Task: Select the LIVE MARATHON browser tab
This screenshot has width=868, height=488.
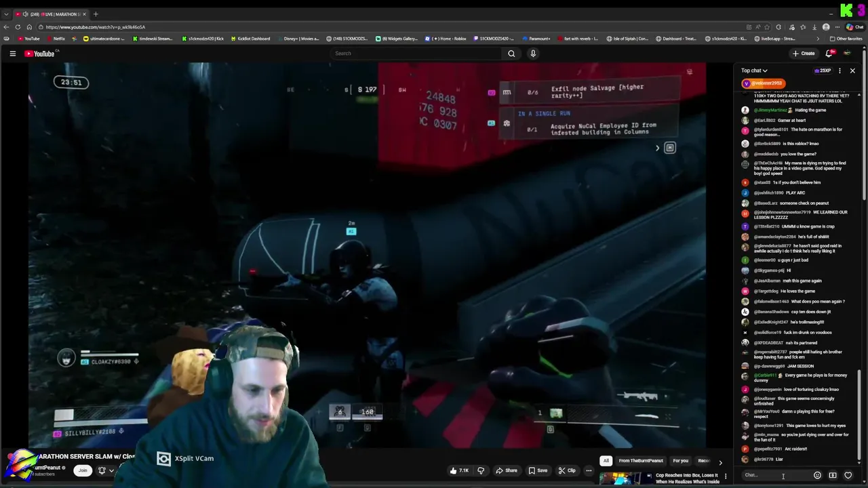Action: (50, 14)
